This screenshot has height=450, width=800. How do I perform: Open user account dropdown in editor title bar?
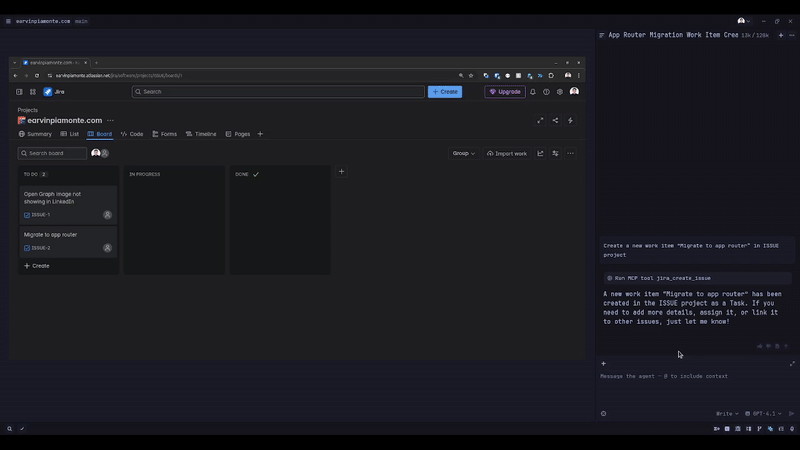tap(744, 21)
